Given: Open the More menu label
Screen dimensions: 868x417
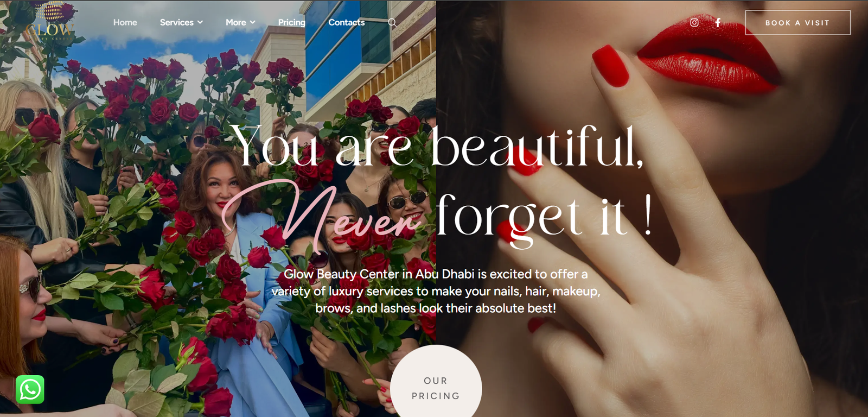Looking at the screenshot, I should (x=236, y=22).
